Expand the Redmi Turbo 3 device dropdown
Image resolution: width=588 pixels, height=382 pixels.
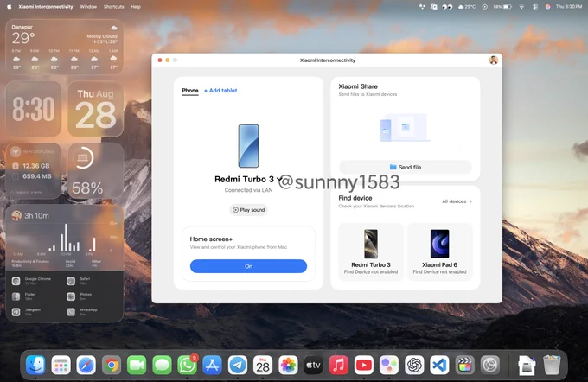click(x=278, y=179)
